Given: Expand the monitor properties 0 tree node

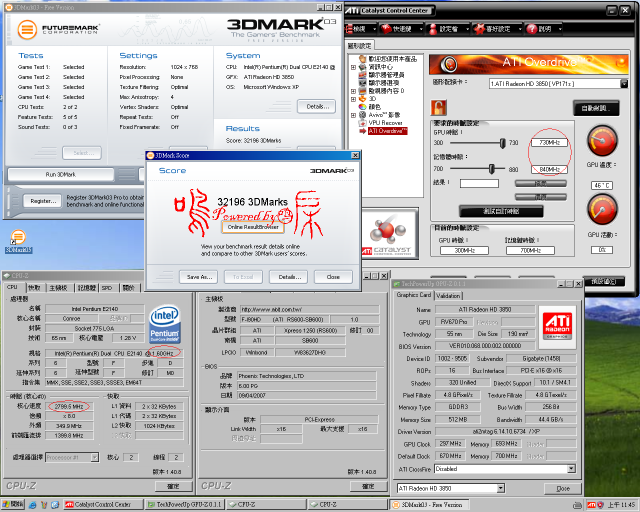Looking at the screenshot, I should [x=353, y=91].
